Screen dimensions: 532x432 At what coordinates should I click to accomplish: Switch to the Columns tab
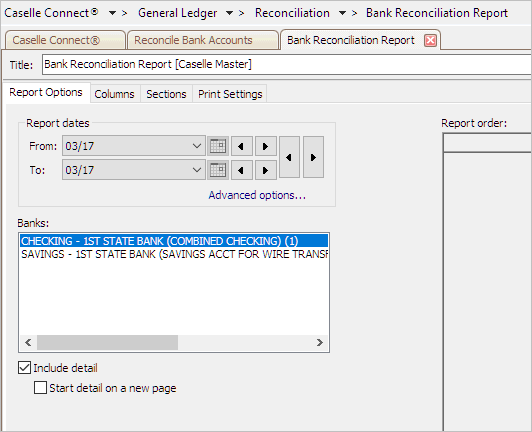point(114,94)
